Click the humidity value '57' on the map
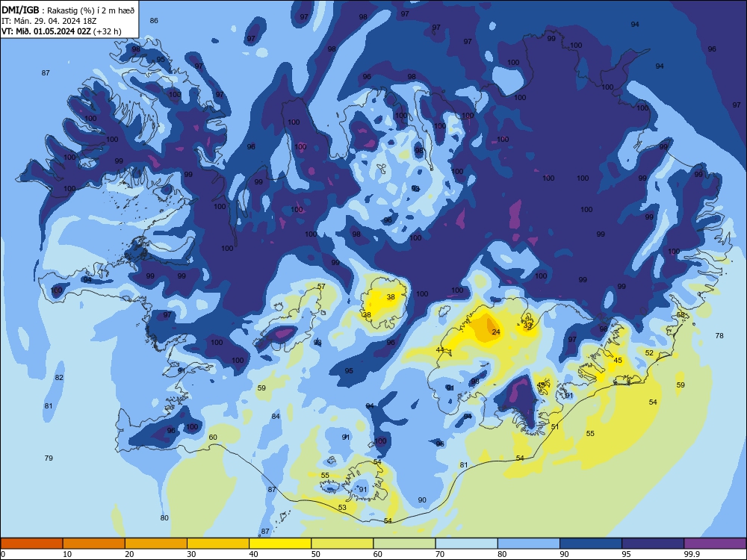This screenshot has height=560, width=747. 321,287
